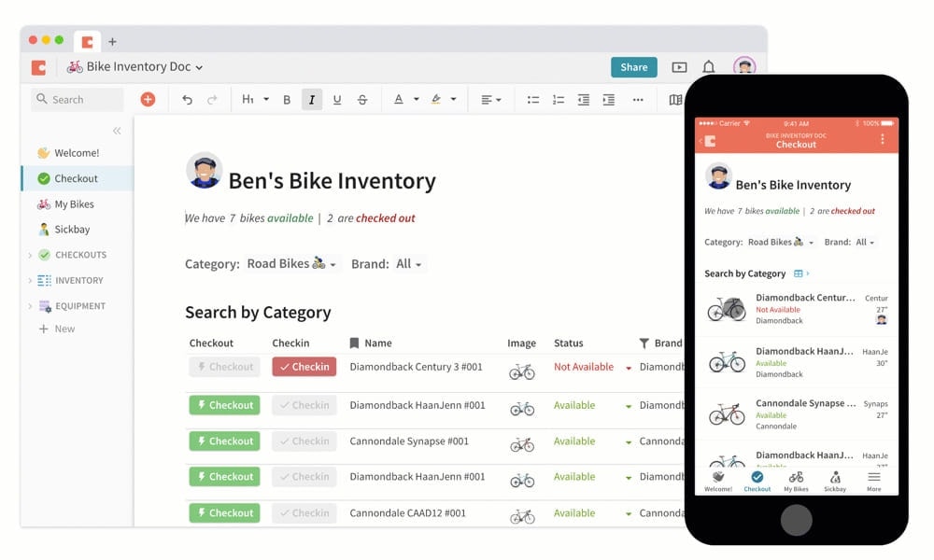This screenshot has width=934, height=560.
Task: Tap Checkout tab on phone bottom bar
Action: [x=757, y=482]
